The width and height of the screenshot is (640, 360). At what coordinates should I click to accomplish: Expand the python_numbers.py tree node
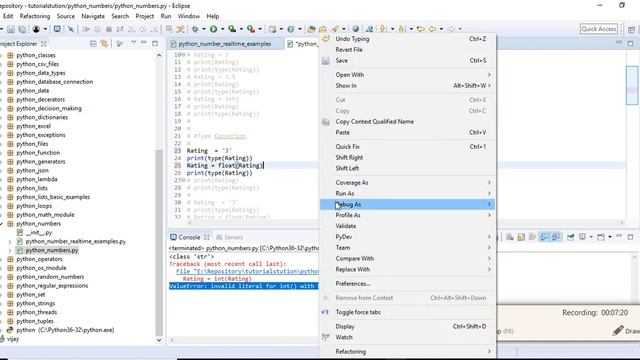coord(10,251)
